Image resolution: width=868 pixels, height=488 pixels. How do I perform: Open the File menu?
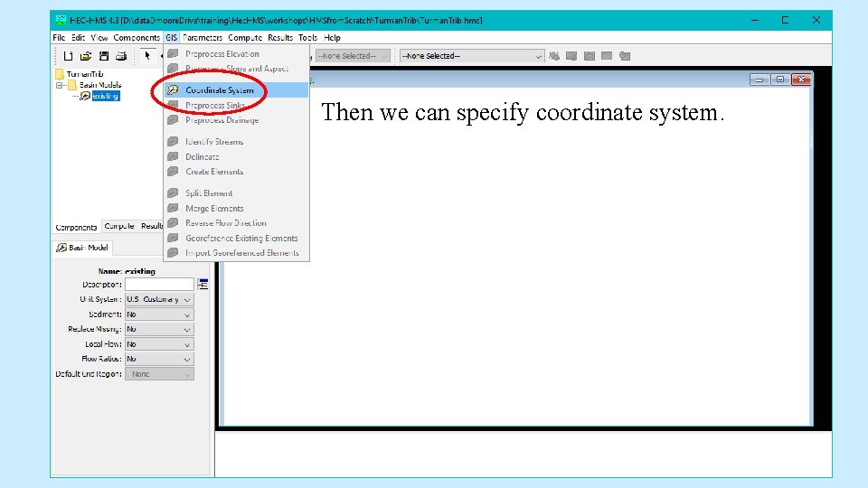coord(59,38)
